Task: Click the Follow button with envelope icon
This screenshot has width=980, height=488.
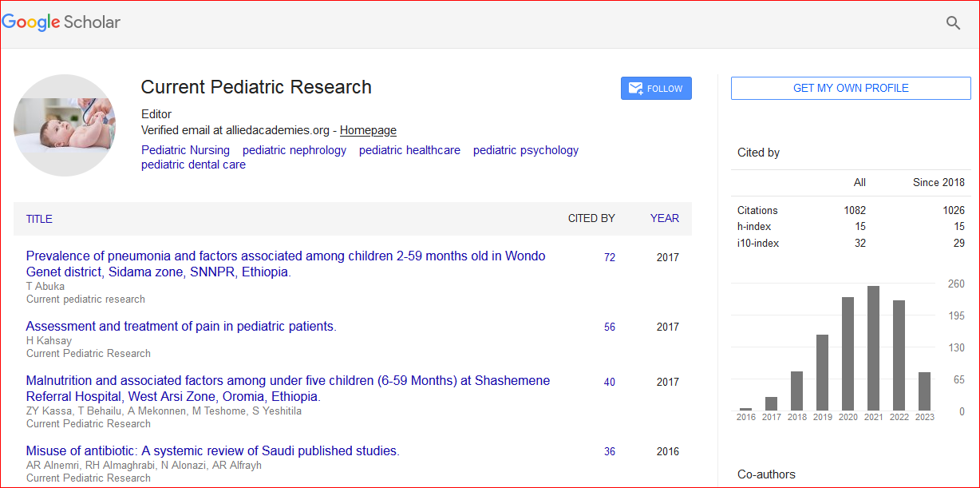Action: coord(656,89)
